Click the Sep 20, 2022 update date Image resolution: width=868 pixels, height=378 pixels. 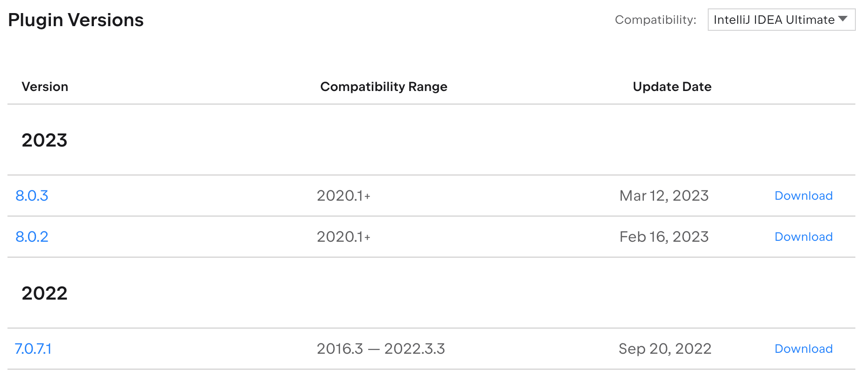[665, 349]
